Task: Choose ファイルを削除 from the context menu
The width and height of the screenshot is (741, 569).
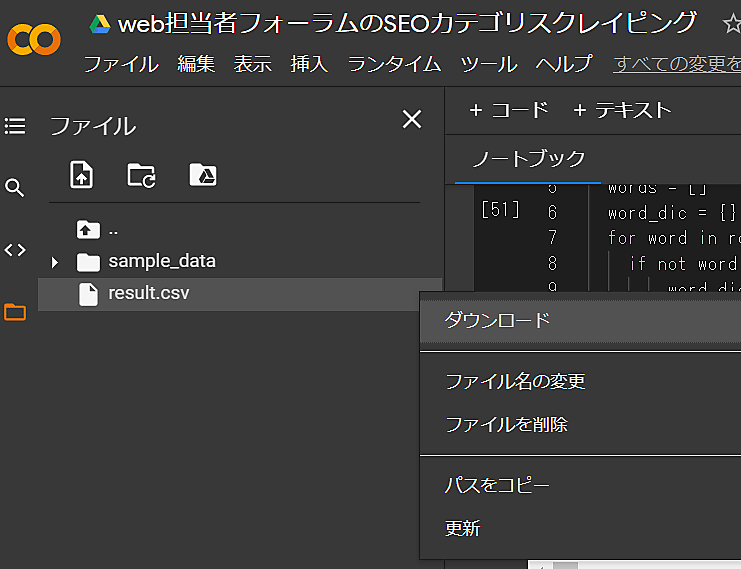Action: click(506, 424)
